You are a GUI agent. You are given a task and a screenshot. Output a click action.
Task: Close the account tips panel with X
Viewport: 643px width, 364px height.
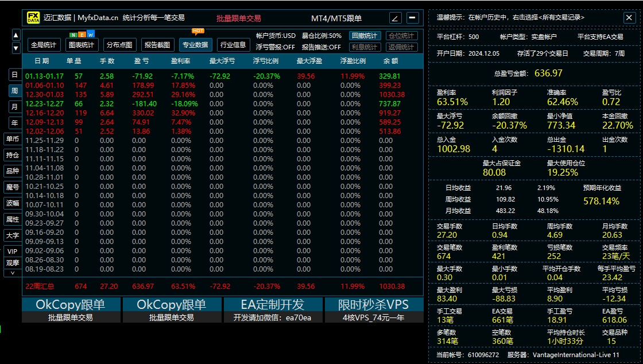(x=629, y=17)
